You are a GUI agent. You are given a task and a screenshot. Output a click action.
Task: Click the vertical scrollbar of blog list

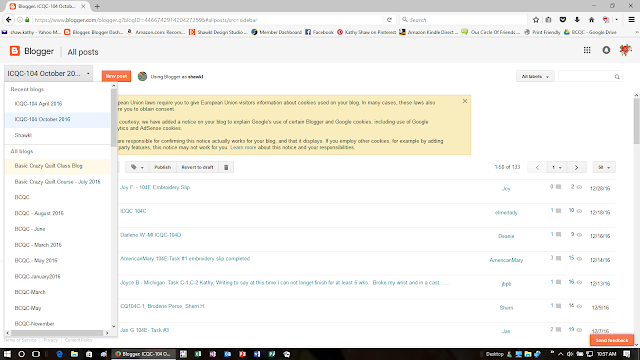[114, 118]
